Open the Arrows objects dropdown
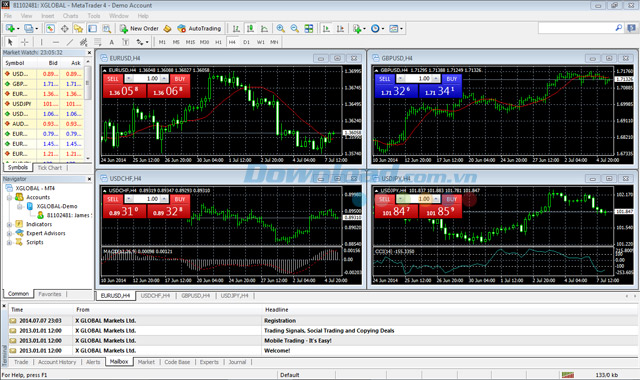This screenshot has width=640, height=380. (147, 42)
